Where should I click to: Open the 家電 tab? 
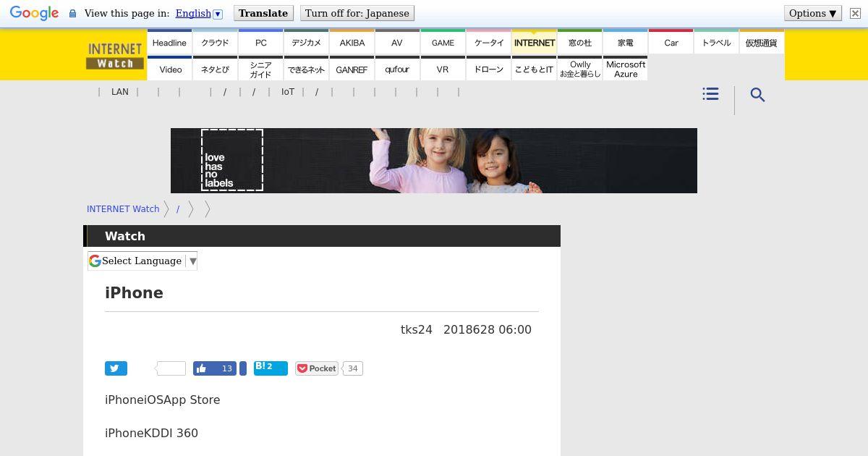625,42
